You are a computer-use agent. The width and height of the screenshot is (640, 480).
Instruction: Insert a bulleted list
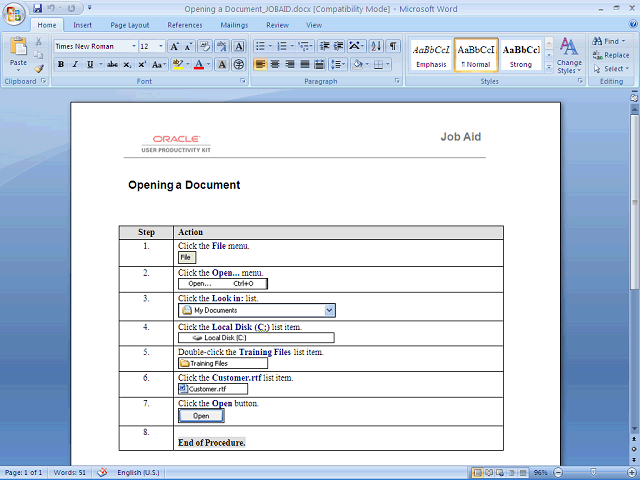[260, 47]
